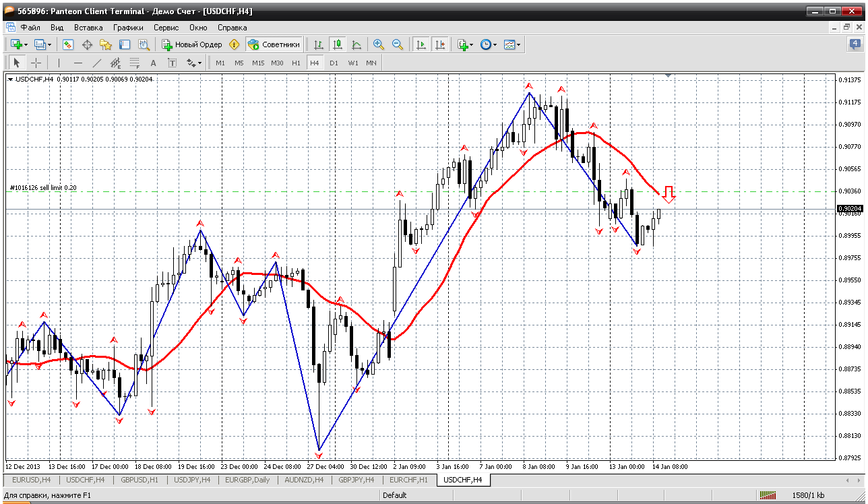Open the Market Watch window icon

(x=68, y=44)
